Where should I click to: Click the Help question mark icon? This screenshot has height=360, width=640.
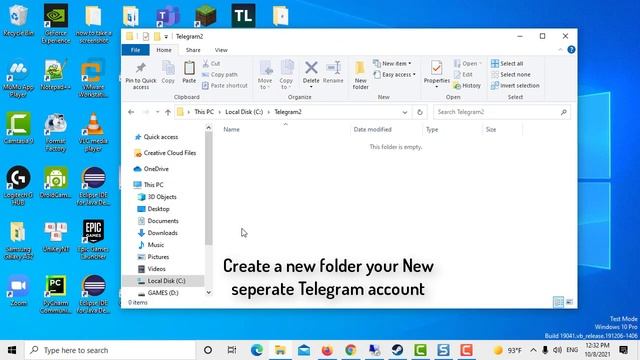click(x=571, y=50)
